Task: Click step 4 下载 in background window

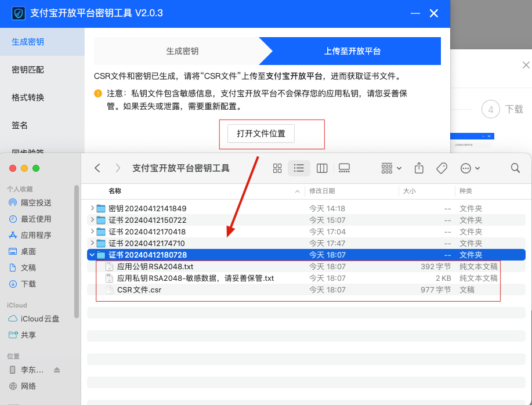Action: [502, 109]
